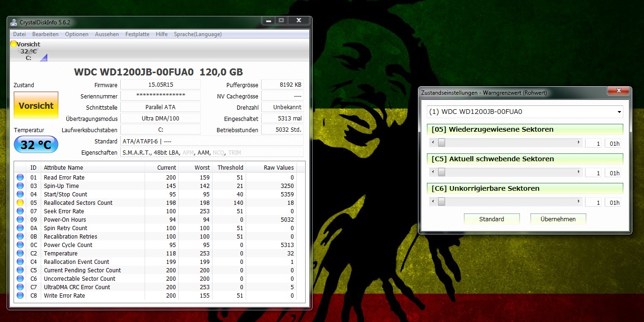Click left arrow of Unkorrigierbare Sektoren slider
This screenshot has width=644, height=322.
[x=432, y=202]
